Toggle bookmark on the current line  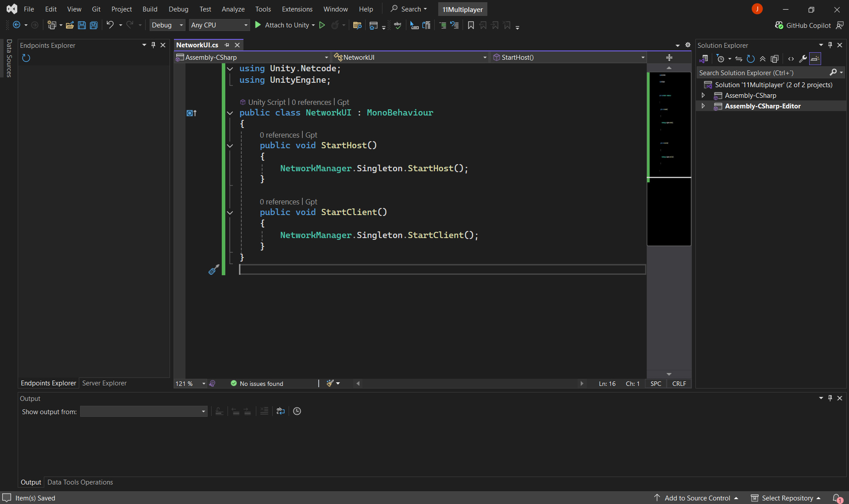click(x=471, y=25)
